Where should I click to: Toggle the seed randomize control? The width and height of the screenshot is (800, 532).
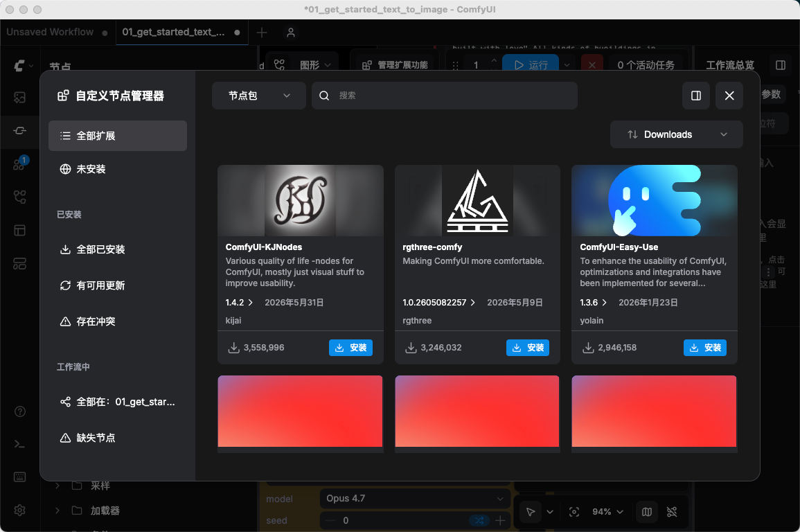tap(479, 520)
